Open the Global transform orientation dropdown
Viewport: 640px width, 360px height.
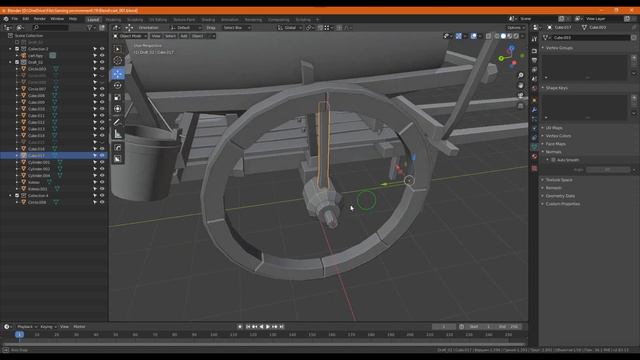tap(290, 28)
